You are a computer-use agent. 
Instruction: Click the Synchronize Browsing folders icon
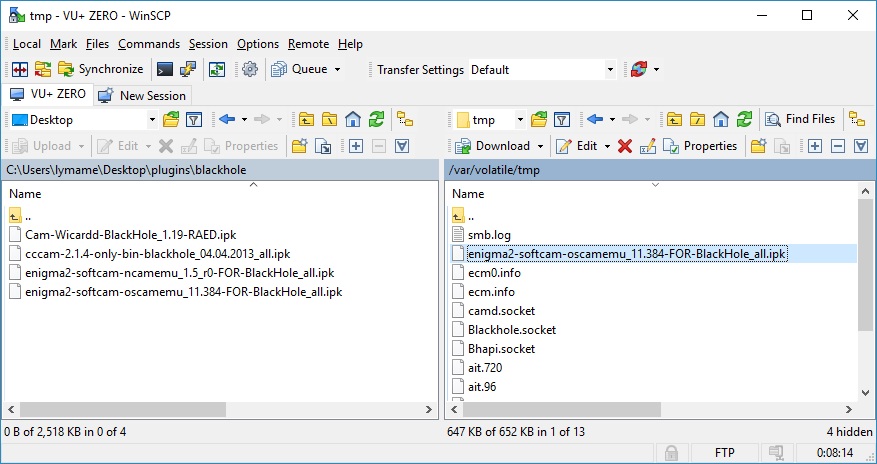[x=43, y=69]
